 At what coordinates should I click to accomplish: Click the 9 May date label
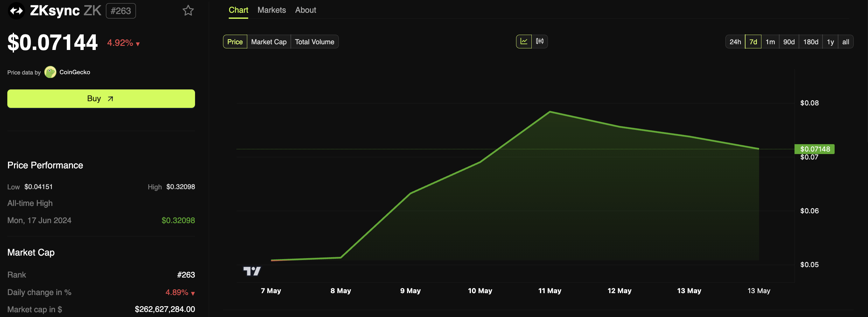click(410, 290)
